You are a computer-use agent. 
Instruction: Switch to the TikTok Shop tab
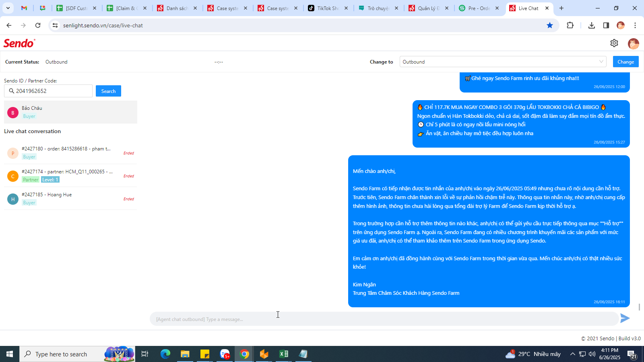click(328, 8)
